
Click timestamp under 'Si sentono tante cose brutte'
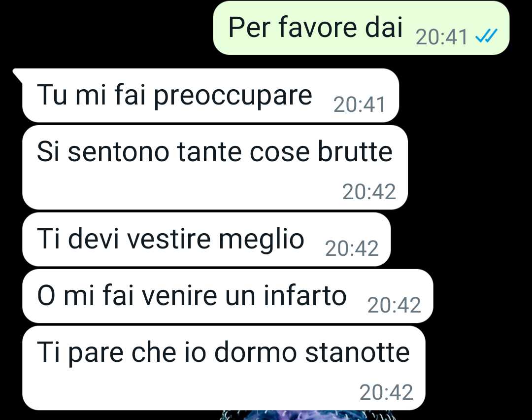[x=369, y=192]
